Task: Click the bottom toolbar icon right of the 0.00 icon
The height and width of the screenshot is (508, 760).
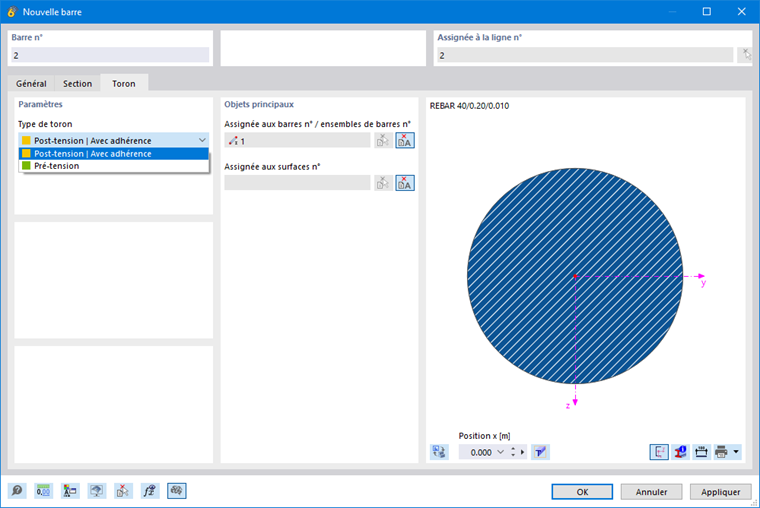Action: point(70,491)
